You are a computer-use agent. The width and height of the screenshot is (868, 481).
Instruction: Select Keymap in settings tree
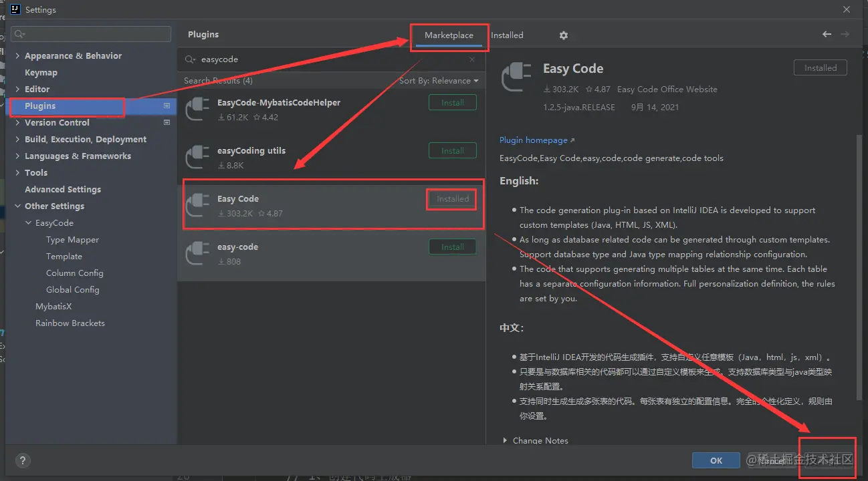pyautogui.click(x=41, y=73)
